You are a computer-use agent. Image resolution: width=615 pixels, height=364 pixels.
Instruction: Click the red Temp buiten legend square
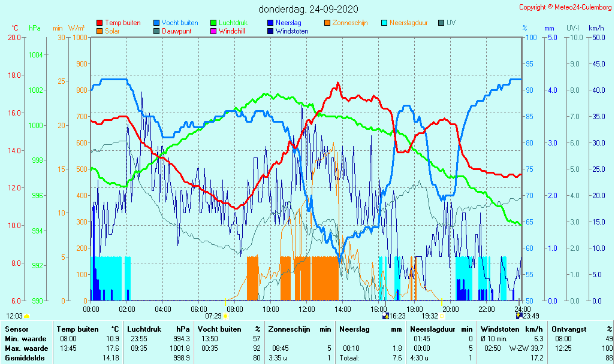(100, 23)
